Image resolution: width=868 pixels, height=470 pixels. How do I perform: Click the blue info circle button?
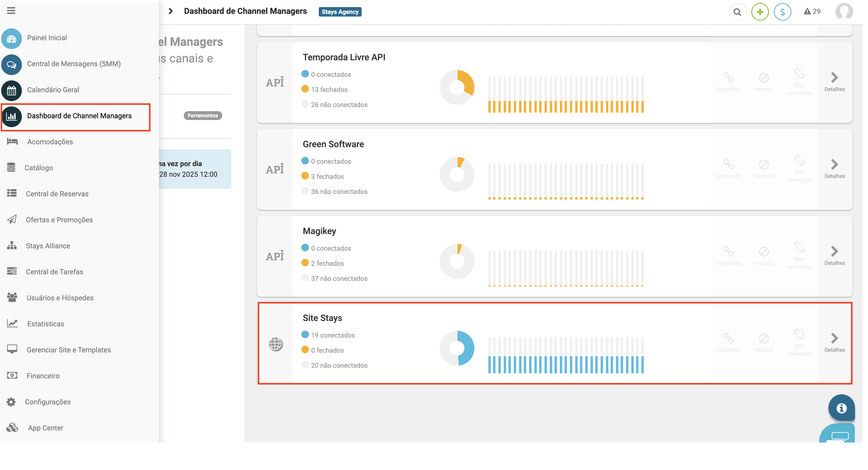[x=841, y=408]
